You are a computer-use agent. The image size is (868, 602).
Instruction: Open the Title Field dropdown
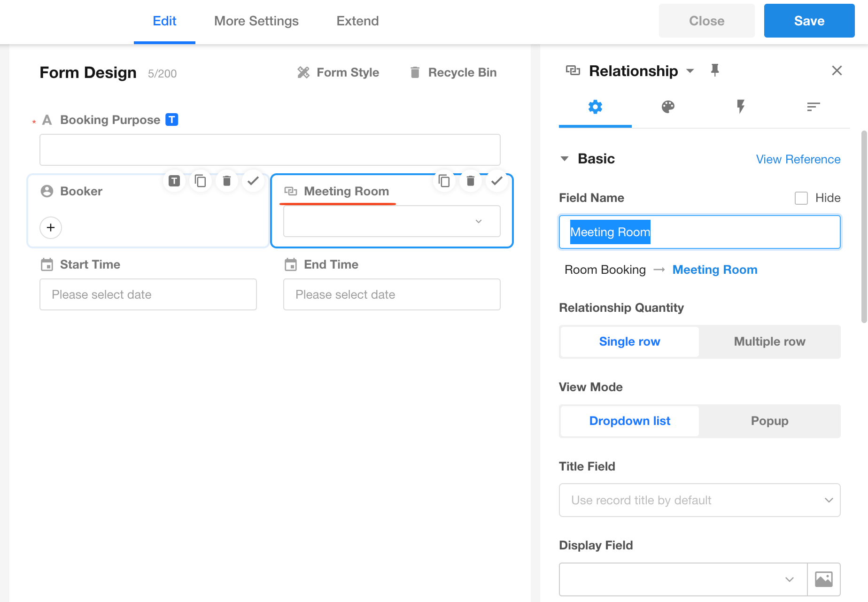click(699, 500)
